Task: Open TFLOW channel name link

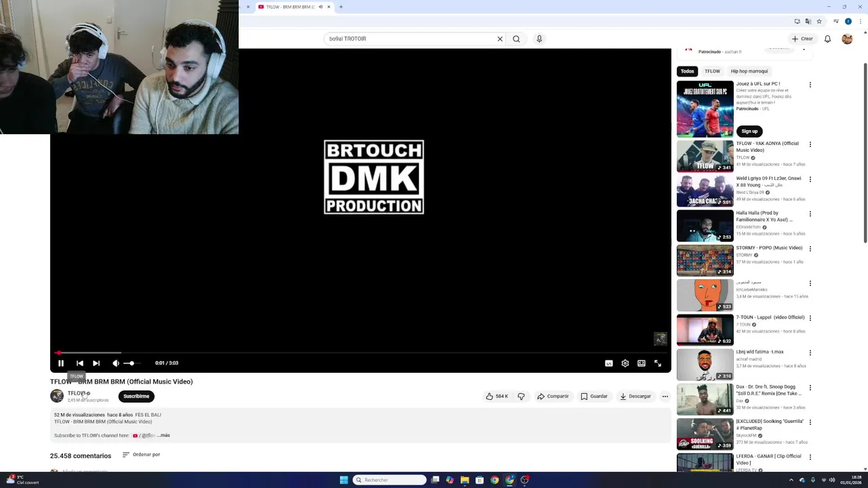Action: pyautogui.click(x=75, y=393)
